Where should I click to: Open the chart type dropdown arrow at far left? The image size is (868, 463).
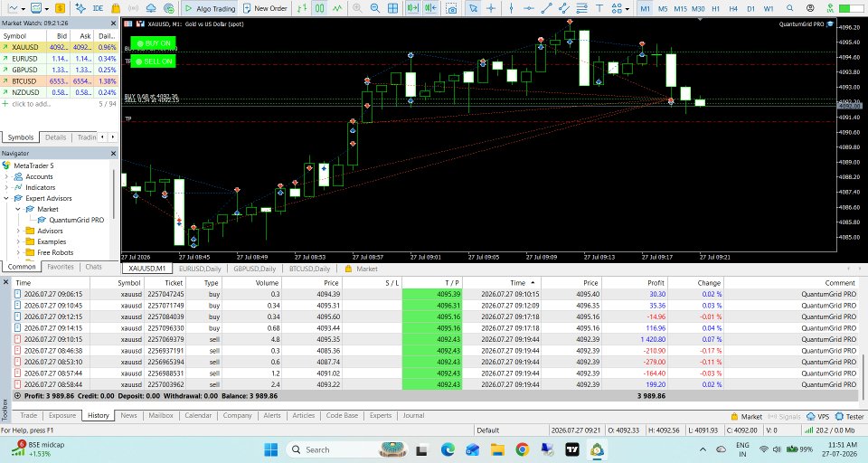pos(23,8)
